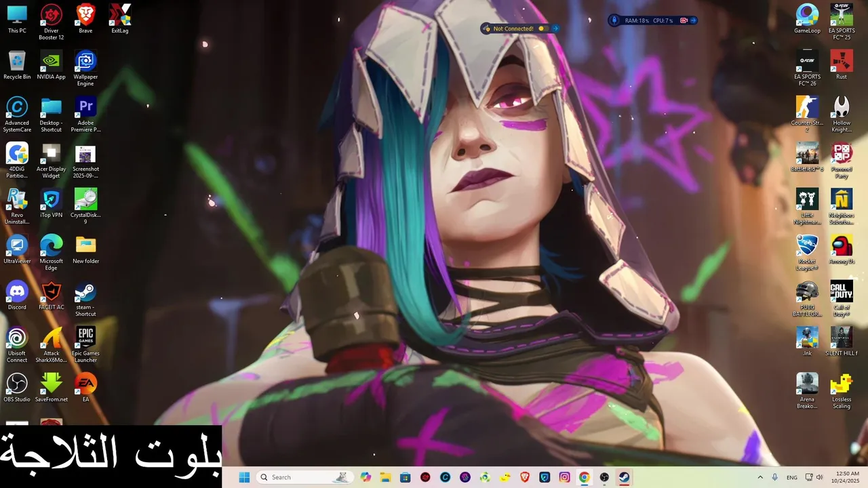The image size is (868, 488).
Task: Click the rocket boost icon on RAM widget
Action: click(x=615, y=20)
